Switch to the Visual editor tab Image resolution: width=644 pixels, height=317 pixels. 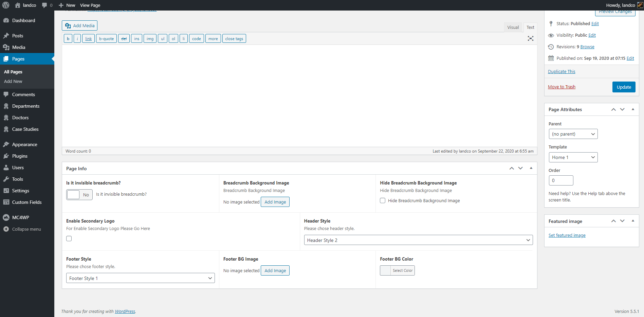513,27
